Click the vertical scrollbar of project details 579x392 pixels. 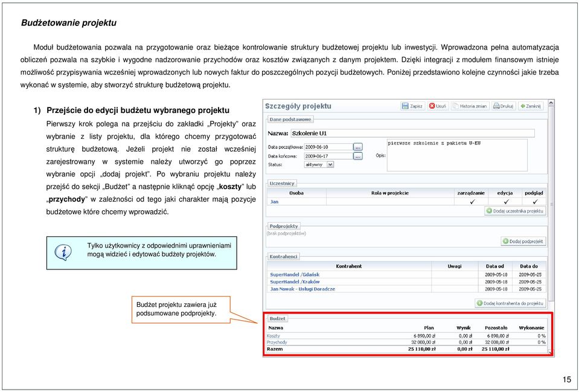pos(551,204)
